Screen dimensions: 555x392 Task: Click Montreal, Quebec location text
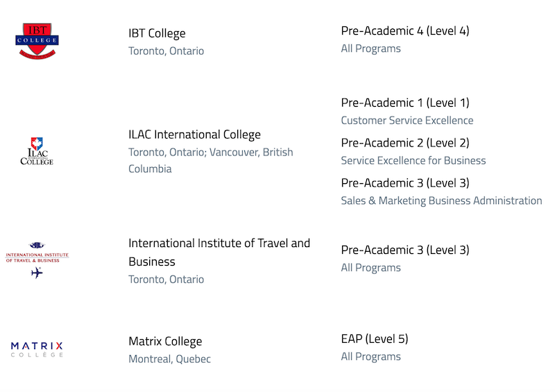169,359
